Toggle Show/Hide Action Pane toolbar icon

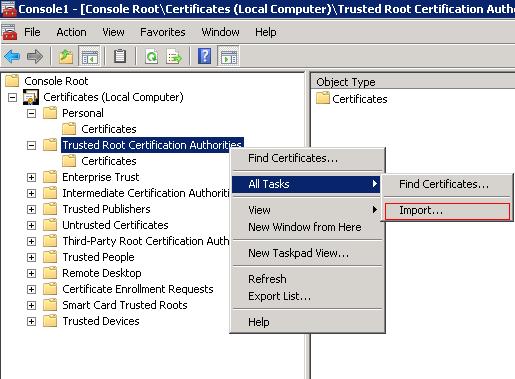229,56
